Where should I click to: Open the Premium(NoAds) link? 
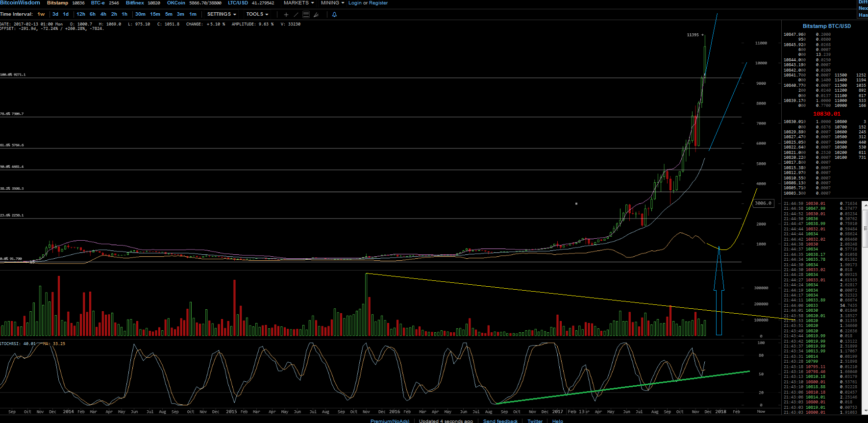pos(390,421)
